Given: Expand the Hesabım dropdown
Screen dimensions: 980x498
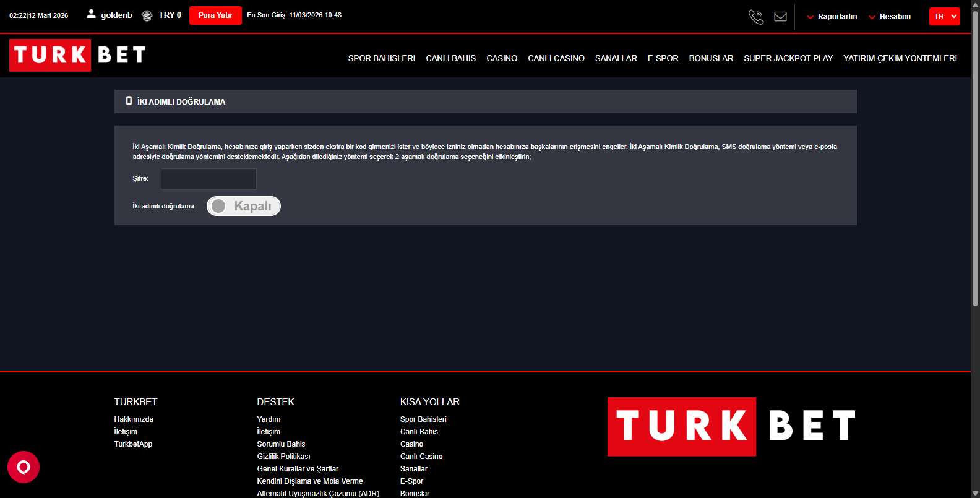Looking at the screenshot, I should click(890, 17).
